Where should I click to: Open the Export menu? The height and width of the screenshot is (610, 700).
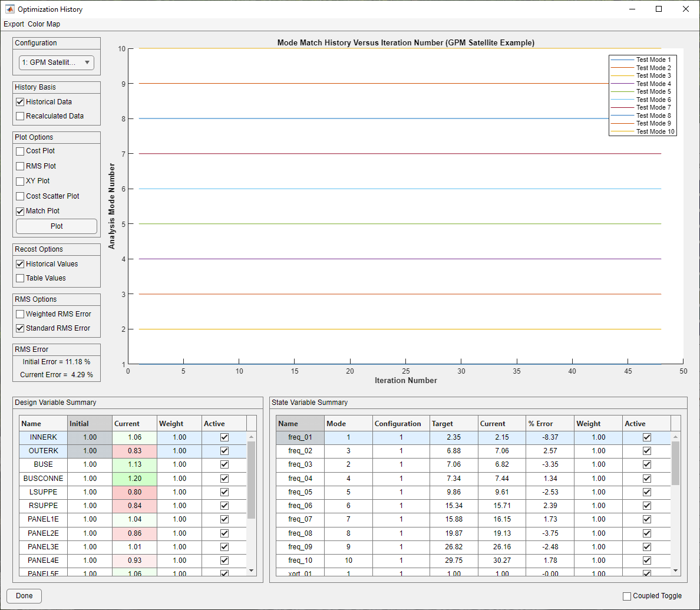click(x=14, y=24)
